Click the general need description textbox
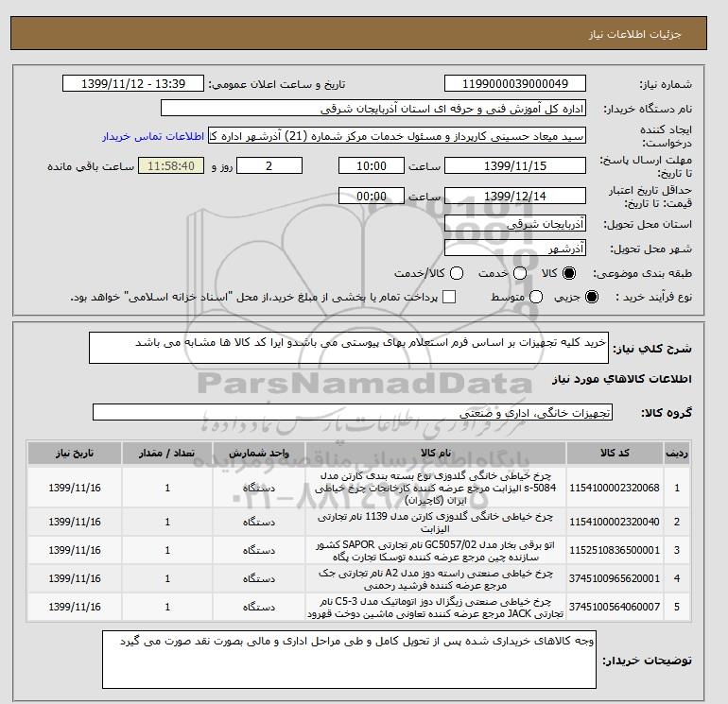Image resolution: width=728 pixels, height=704 pixels. [349, 348]
